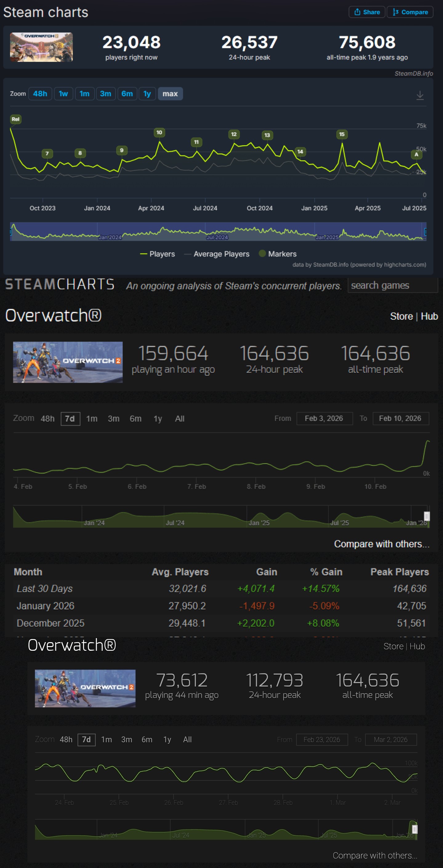
Task: Click the From date field showing Feb 3, 2026
Action: coord(324,418)
